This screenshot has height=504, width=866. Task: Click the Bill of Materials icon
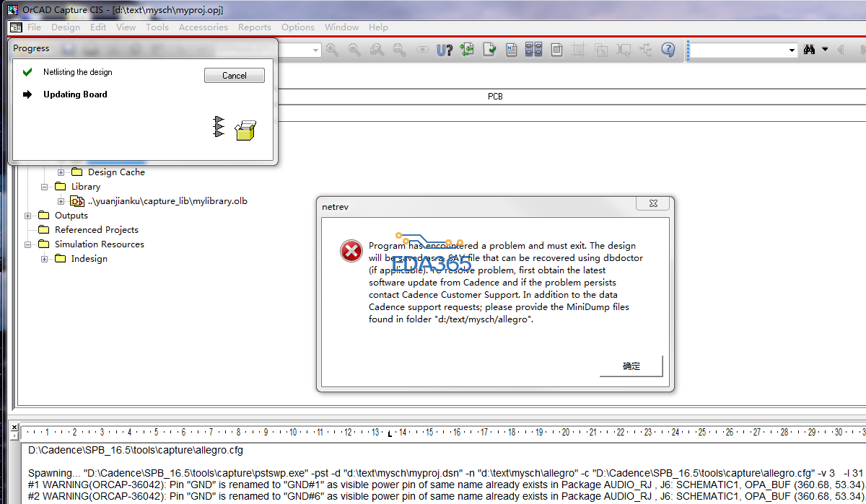[556, 50]
